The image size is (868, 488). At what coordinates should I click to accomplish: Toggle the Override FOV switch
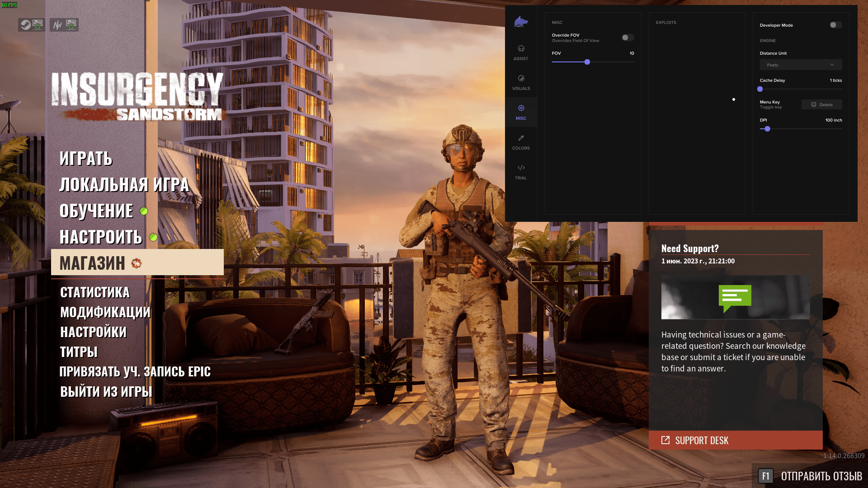pos(627,38)
